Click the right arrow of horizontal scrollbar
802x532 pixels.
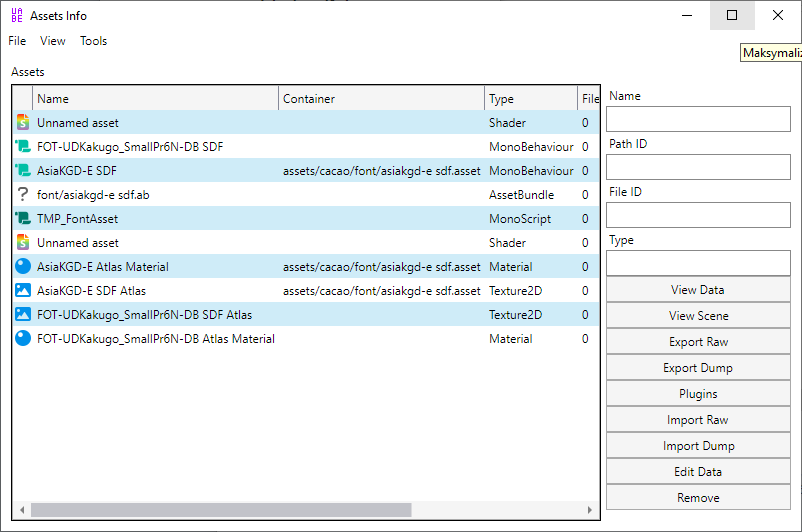click(x=590, y=510)
